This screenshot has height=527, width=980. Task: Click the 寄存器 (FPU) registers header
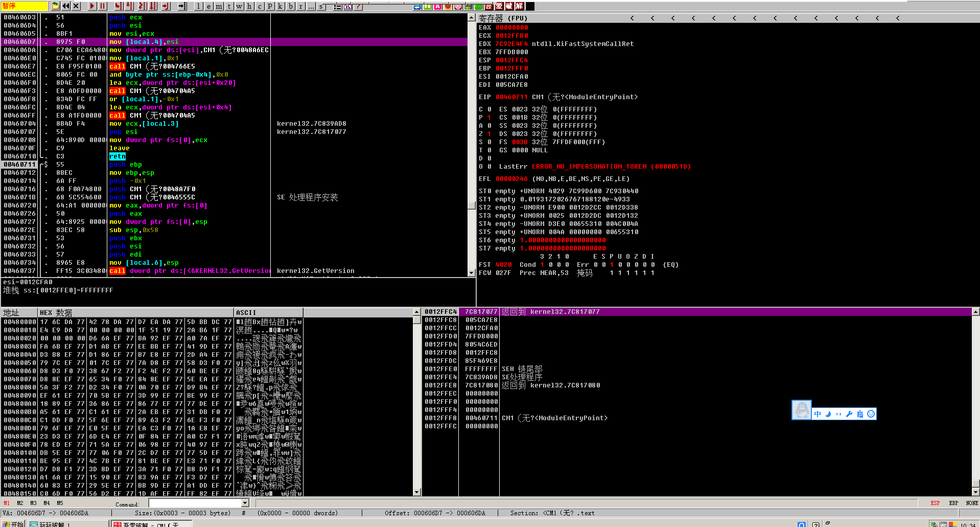click(x=503, y=18)
